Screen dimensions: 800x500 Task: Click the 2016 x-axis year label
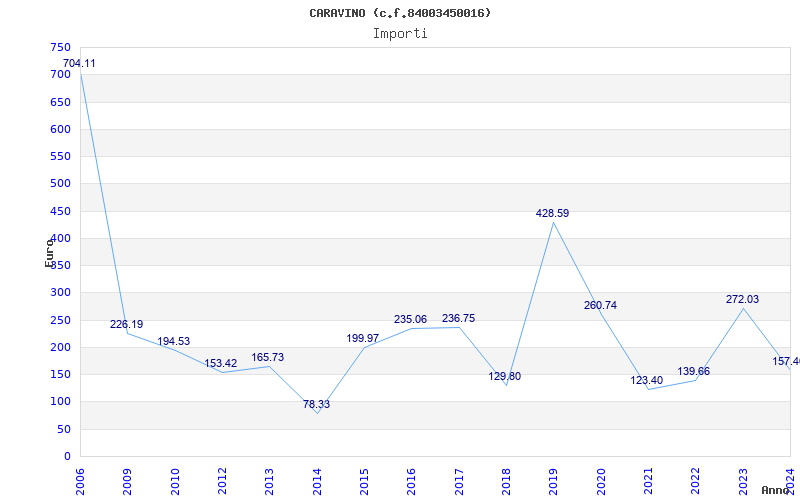pos(411,482)
